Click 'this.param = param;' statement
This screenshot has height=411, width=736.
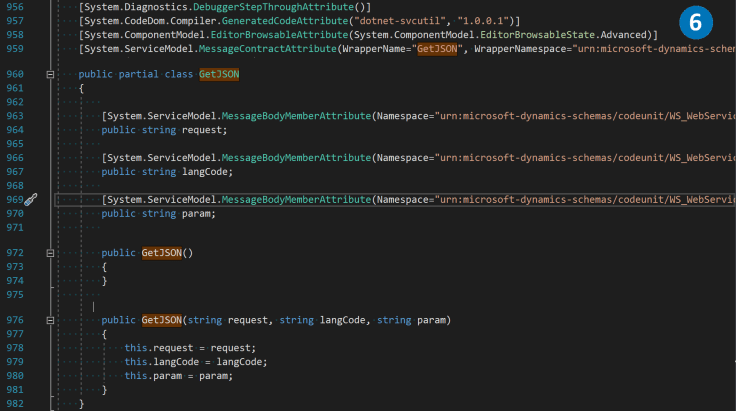[179, 376]
